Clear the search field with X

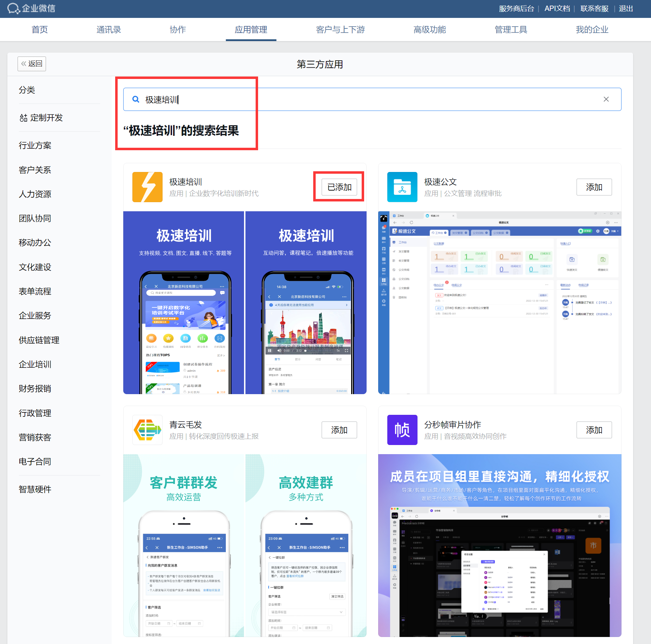pos(606,99)
